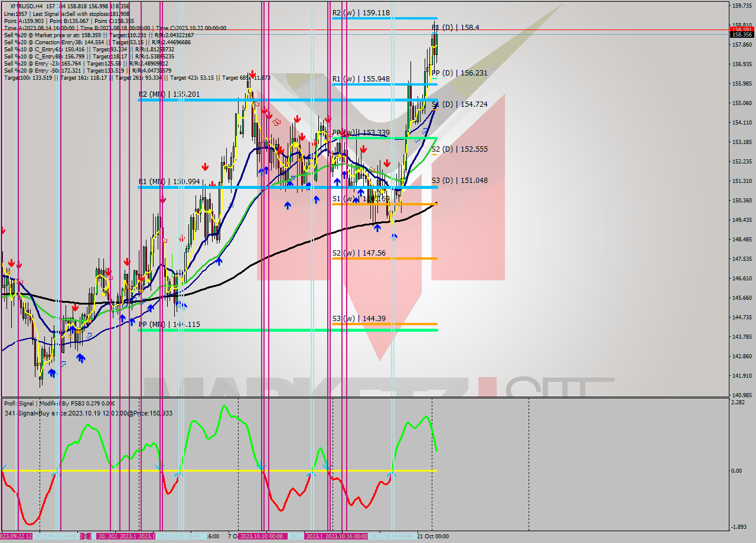Click the 2023.10.03 20:00 time axis marker
The image size is (756, 543).
(x=181, y=537)
